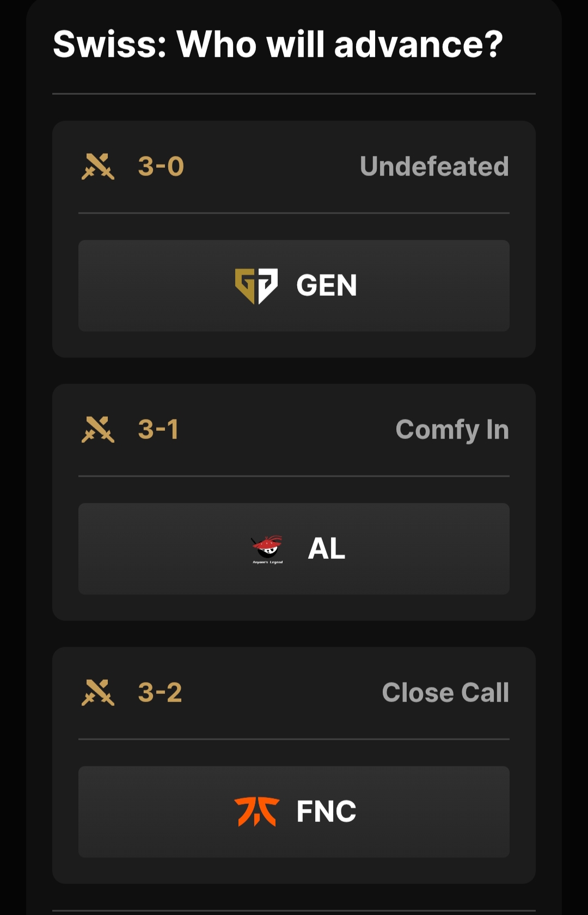Click the Close Call category label
Image resolution: width=588 pixels, height=915 pixels.
click(445, 693)
